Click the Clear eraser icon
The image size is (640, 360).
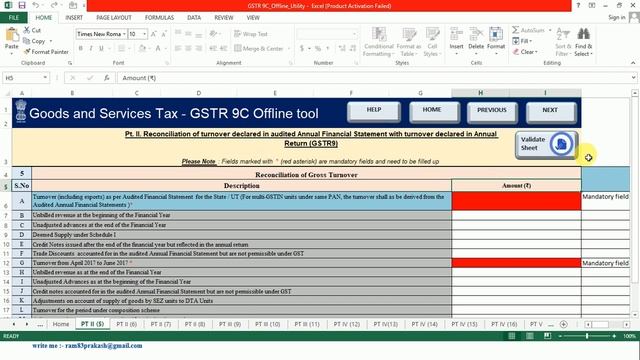pos(516,52)
